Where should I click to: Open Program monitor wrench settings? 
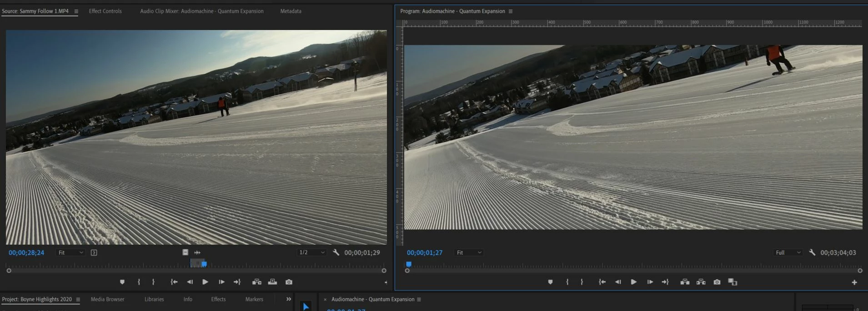tap(812, 252)
